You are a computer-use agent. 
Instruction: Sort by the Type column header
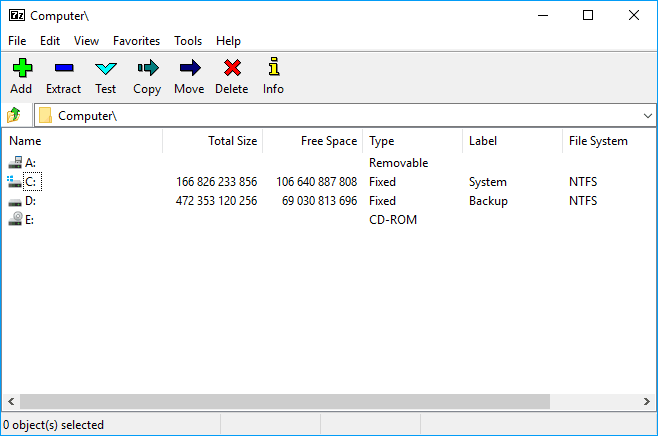tap(413, 141)
